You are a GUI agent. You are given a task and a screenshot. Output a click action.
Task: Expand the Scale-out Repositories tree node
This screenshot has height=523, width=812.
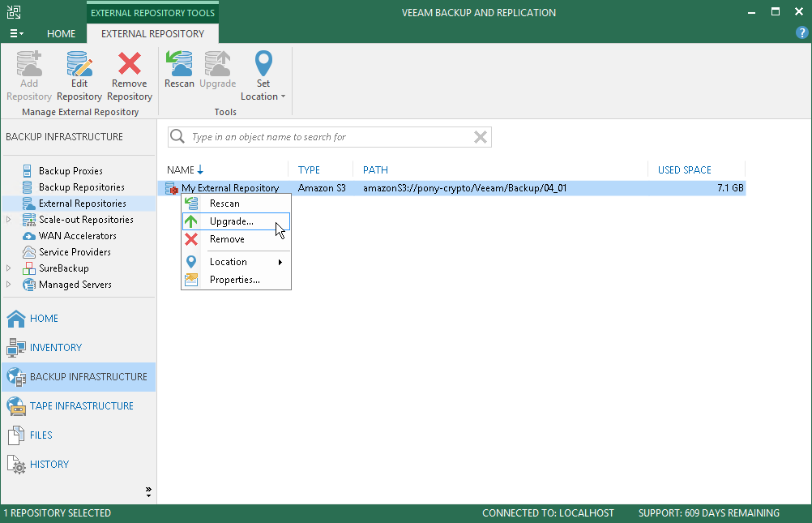[9, 220]
